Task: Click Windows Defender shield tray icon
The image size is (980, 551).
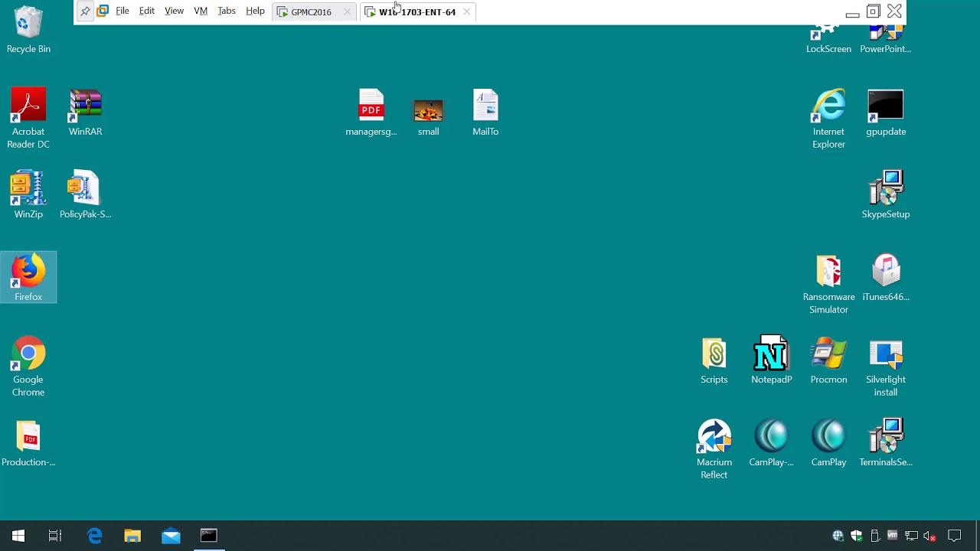Action: coord(857,536)
